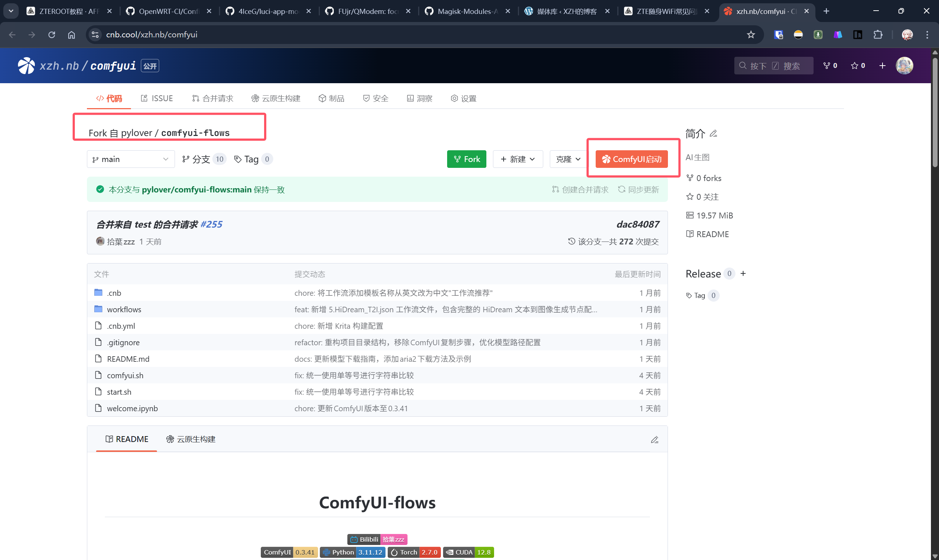The width and height of the screenshot is (939, 560).
Task: Select the README tab below file list
Action: pyautogui.click(x=127, y=439)
